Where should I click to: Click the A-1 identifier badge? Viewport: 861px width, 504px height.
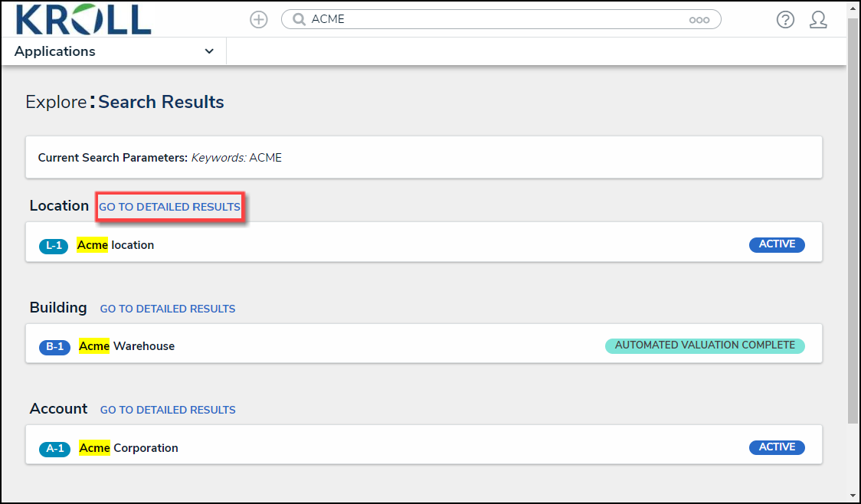(x=54, y=449)
